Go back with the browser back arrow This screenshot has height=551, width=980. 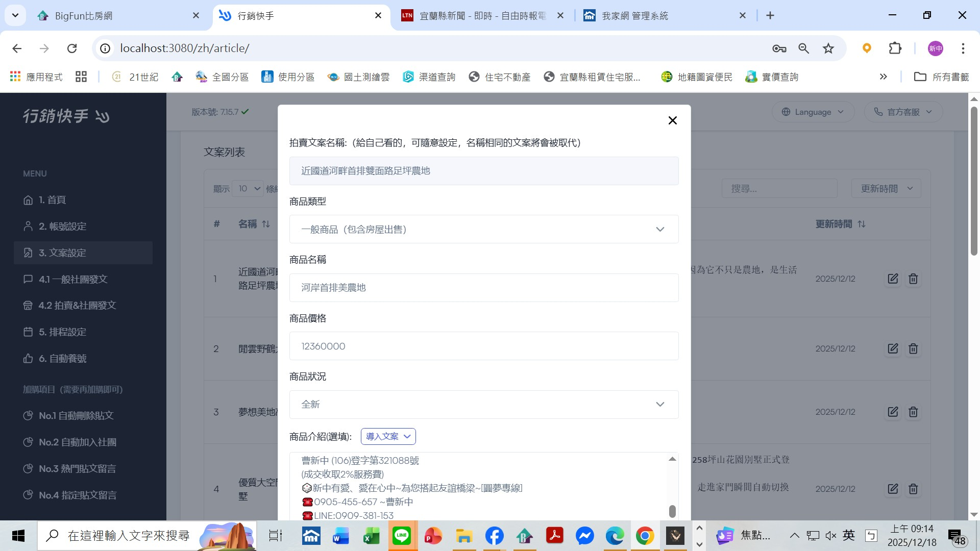coord(17,48)
